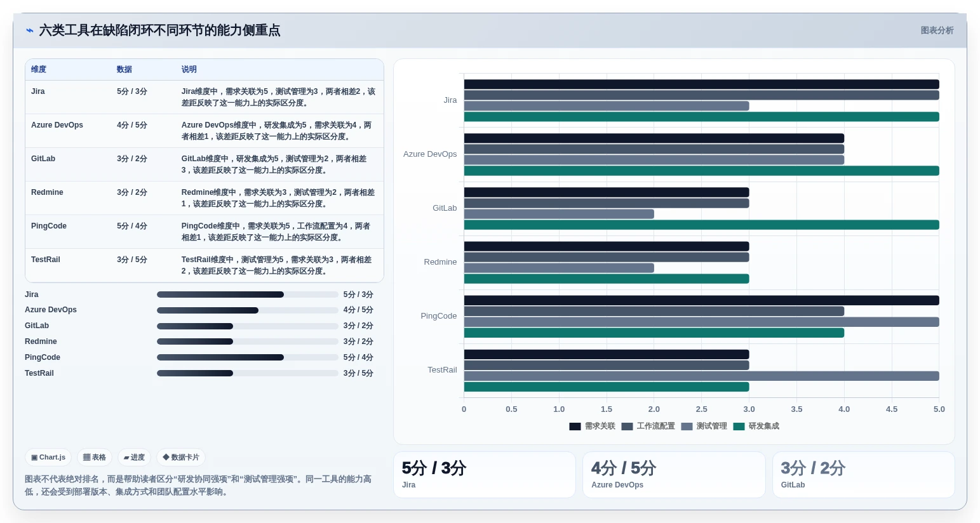The width and height of the screenshot is (980, 523).
Task: Click the 5分 / 4分 cell in PingCode table row
Action: [x=132, y=226]
